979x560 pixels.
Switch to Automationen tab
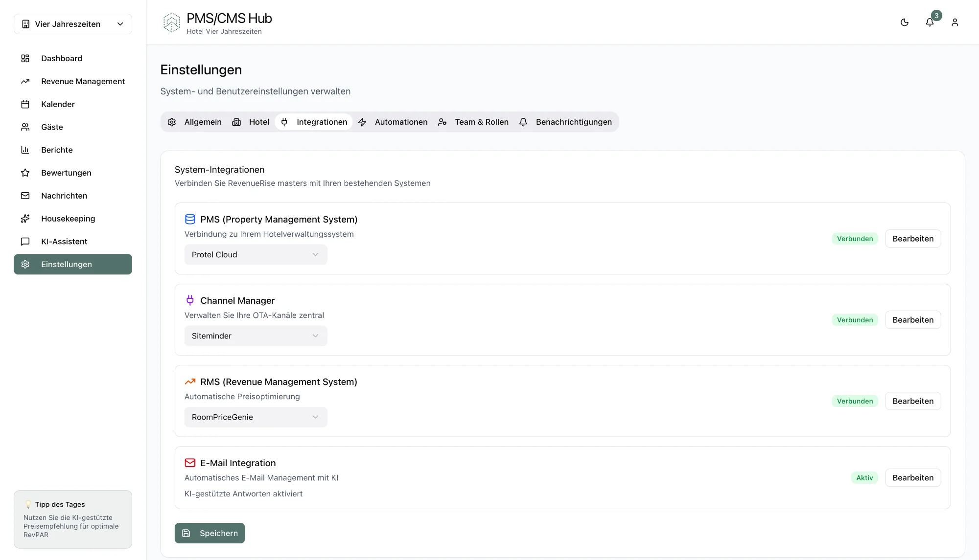pyautogui.click(x=393, y=122)
